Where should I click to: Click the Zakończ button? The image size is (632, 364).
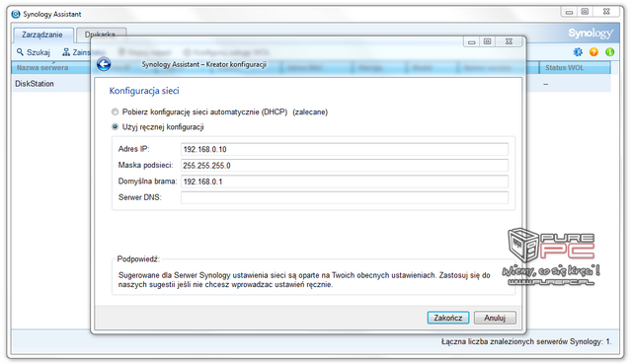447,318
